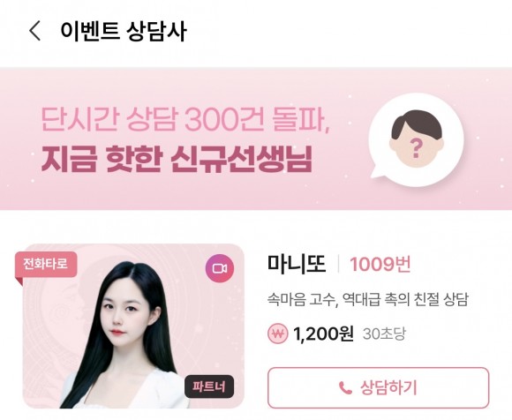Image resolution: width=512 pixels, height=420 pixels.
Task: Click the vertical divider beside 마니또
Action: pos(338,265)
